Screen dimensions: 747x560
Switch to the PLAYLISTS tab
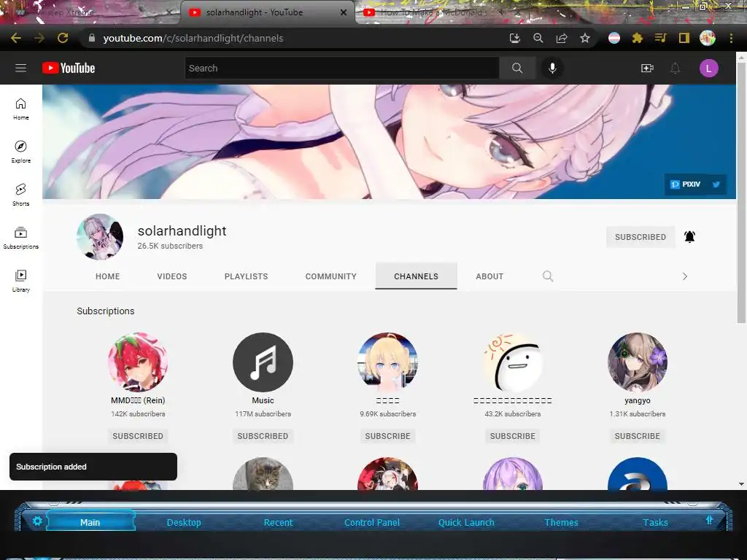[247, 276]
